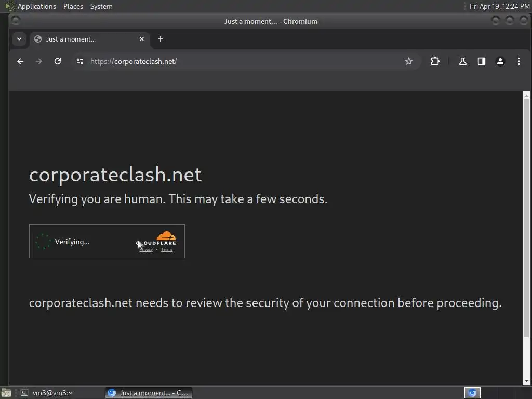Go back to the previous page
This screenshot has height=399, width=532.
tap(20, 61)
